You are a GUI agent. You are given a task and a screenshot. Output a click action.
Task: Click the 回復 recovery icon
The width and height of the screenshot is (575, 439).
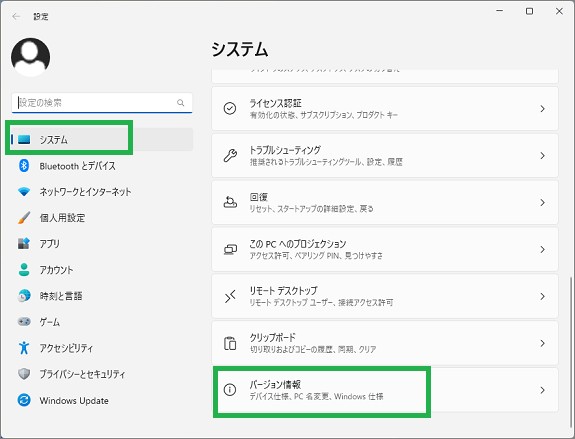230,202
